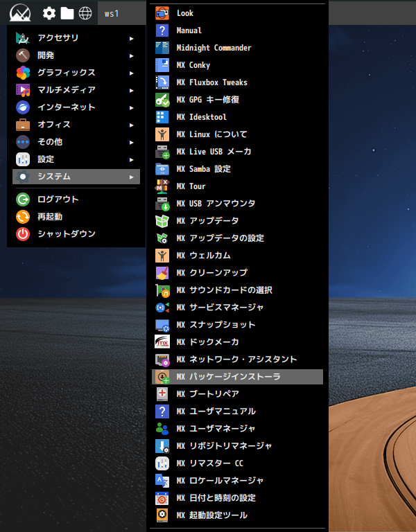Expand the インターネット submenu arrow
Image resolution: width=416 pixels, height=532 pixels.
pyautogui.click(x=132, y=107)
